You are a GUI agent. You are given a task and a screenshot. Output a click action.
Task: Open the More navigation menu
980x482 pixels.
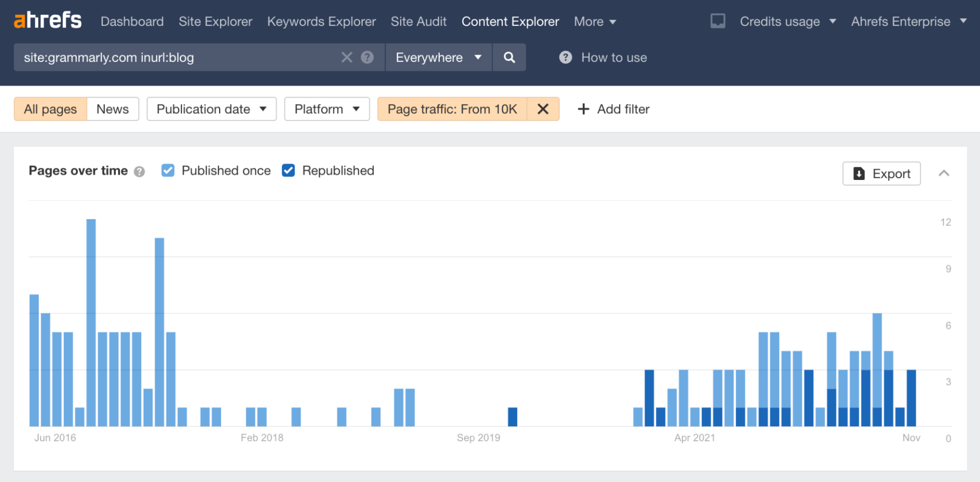tap(595, 22)
